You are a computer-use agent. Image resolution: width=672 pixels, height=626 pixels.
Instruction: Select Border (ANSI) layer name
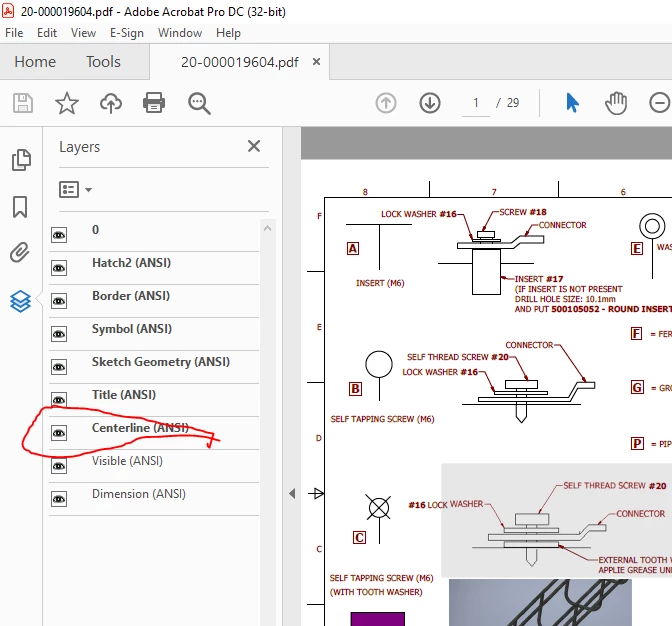point(131,296)
